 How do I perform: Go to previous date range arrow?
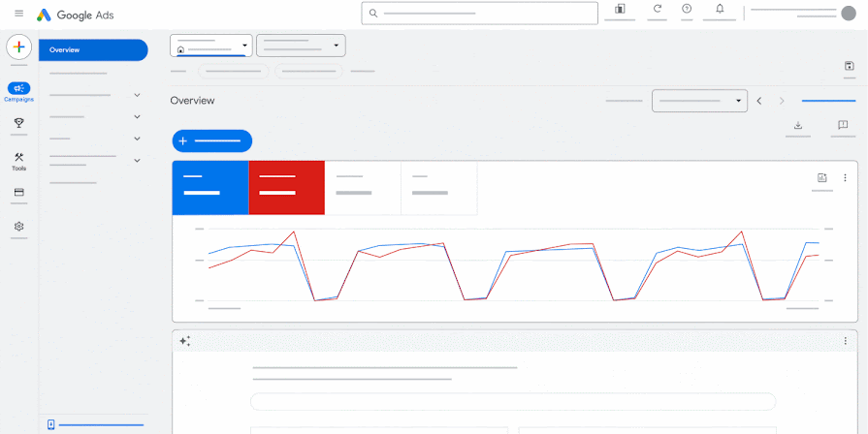(x=759, y=101)
